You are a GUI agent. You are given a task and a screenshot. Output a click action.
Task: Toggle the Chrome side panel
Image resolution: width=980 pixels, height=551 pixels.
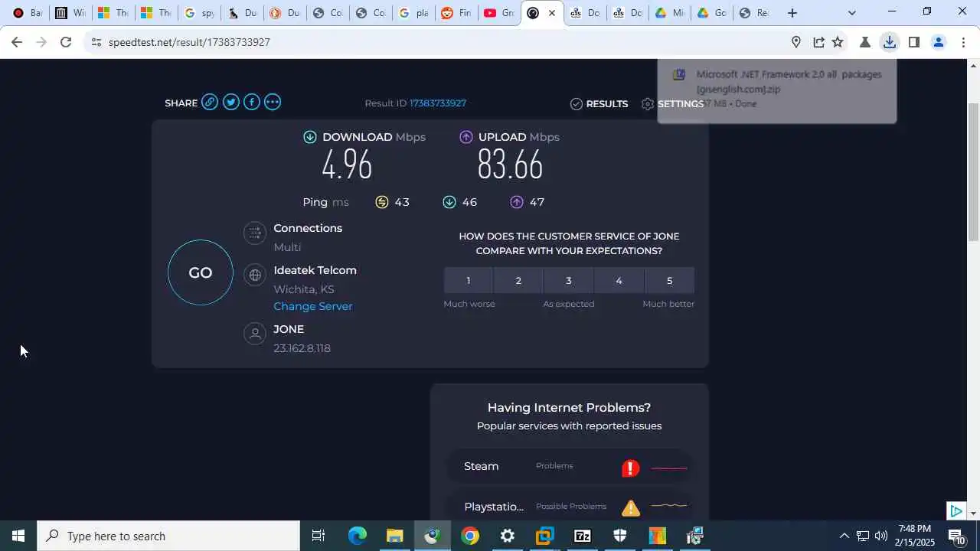(913, 42)
